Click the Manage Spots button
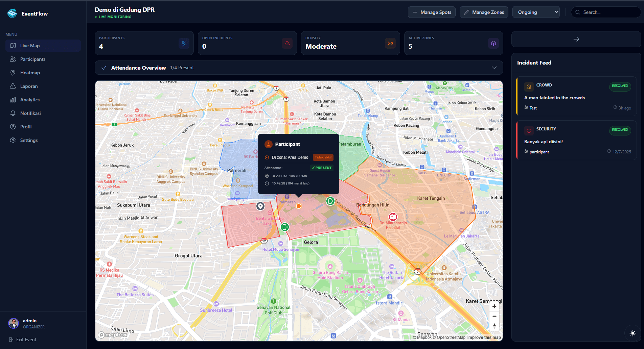Screen dimensions: 644x349 tap(432, 12)
